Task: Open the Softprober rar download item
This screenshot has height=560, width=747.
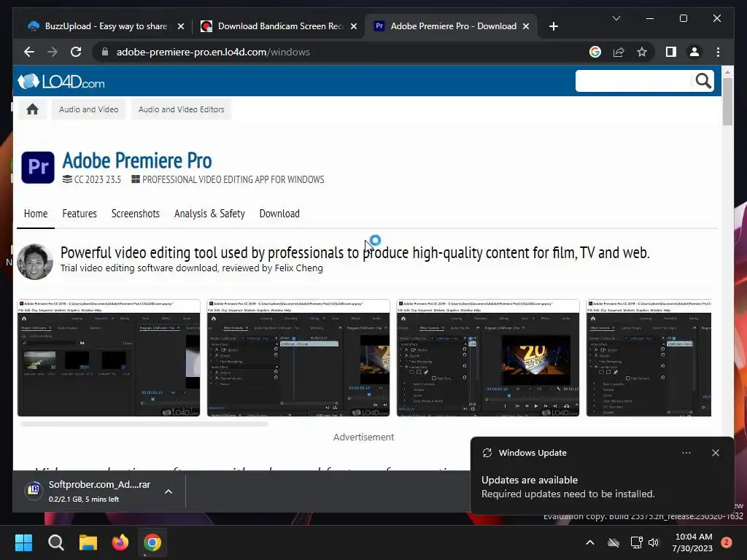Action: pyautogui.click(x=88, y=491)
